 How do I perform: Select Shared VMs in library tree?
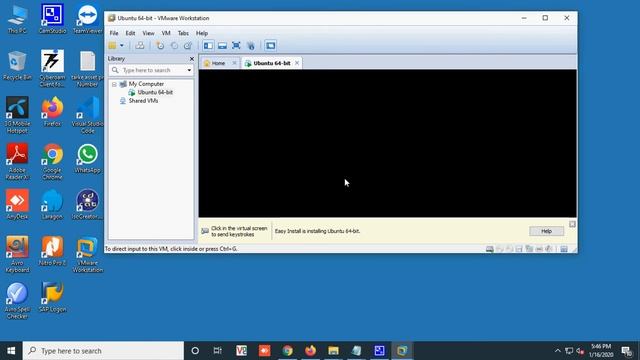(143, 101)
